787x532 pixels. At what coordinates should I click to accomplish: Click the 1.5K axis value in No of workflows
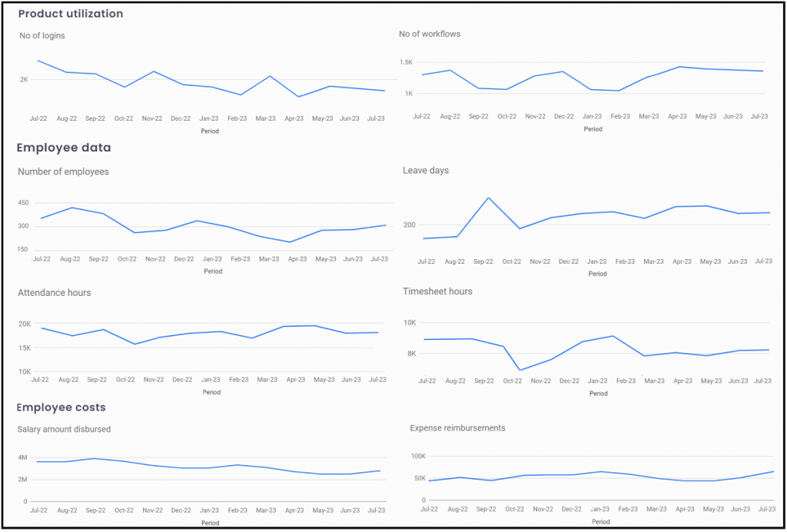[x=406, y=62]
